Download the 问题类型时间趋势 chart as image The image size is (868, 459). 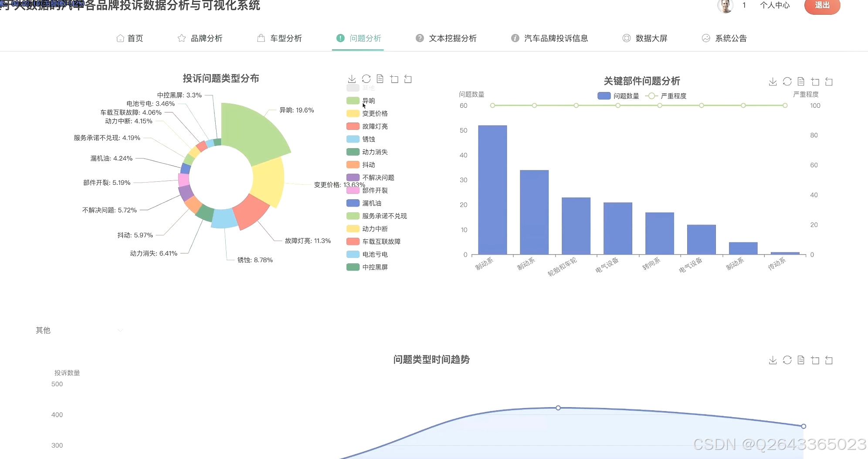point(773,360)
